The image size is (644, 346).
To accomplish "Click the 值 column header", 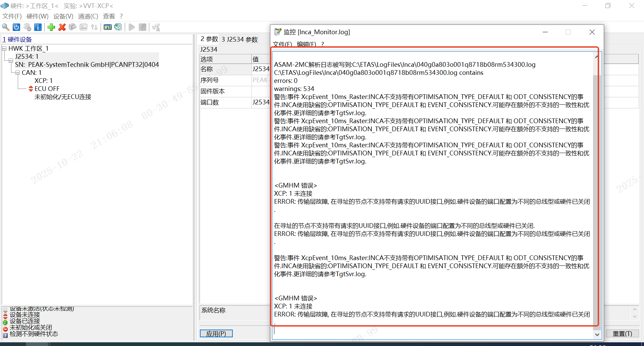I will (261, 59).
